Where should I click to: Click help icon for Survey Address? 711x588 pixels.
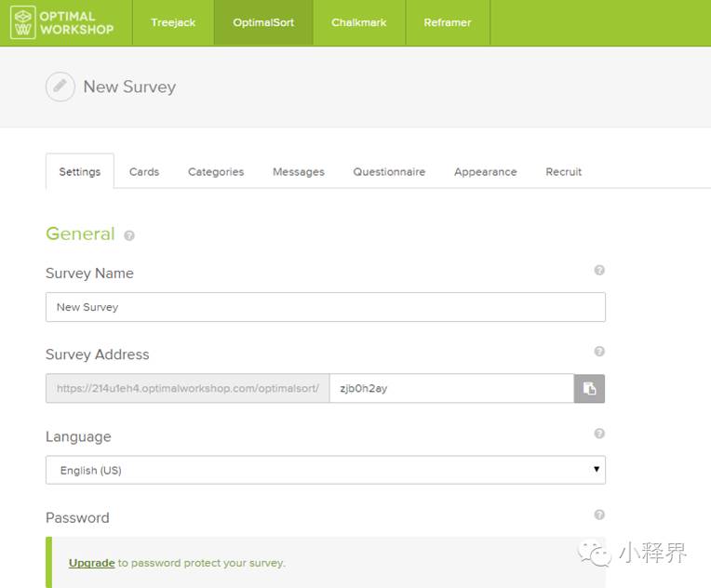coord(599,352)
